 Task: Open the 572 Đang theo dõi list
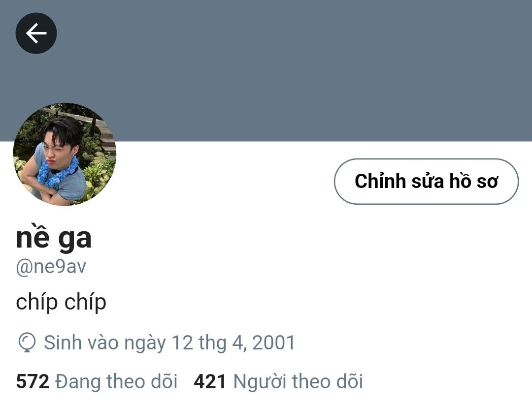pos(97,381)
